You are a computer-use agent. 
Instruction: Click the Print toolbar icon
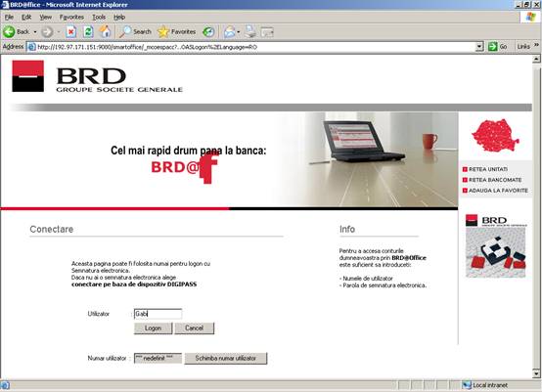(x=250, y=32)
